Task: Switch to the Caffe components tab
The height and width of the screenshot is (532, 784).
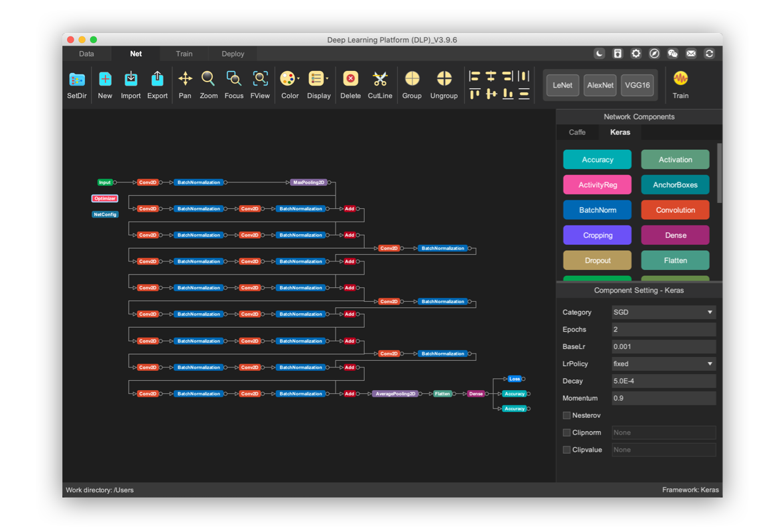Action: 577,132
